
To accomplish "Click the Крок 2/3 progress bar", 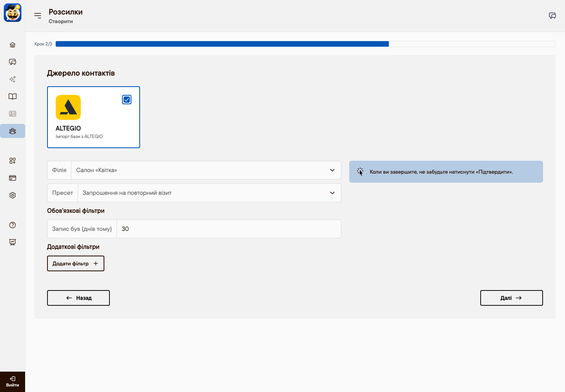I will (x=305, y=44).
